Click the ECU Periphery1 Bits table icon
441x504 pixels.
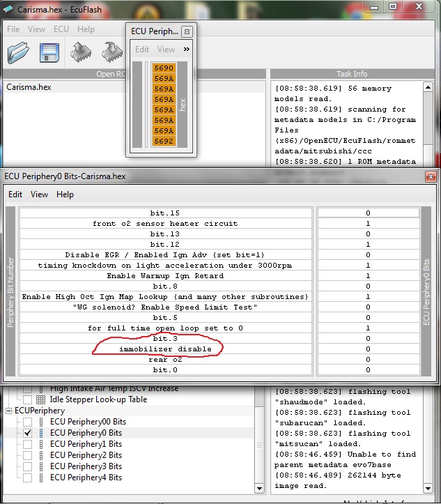pyautogui.click(x=40, y=444)
